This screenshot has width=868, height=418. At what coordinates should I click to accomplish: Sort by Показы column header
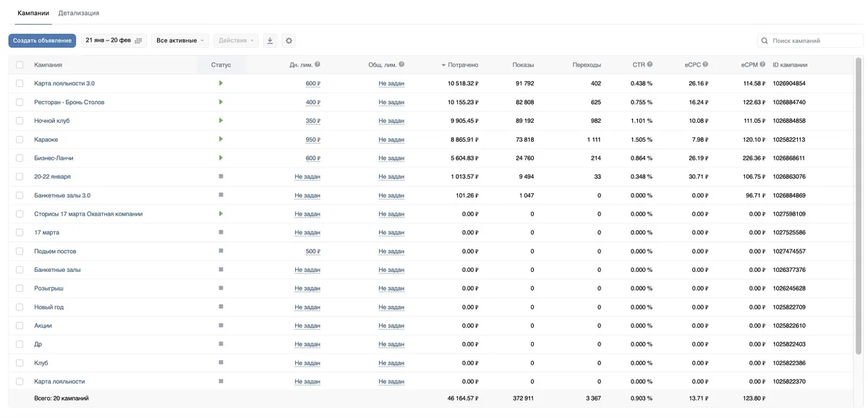pos(524,65)
